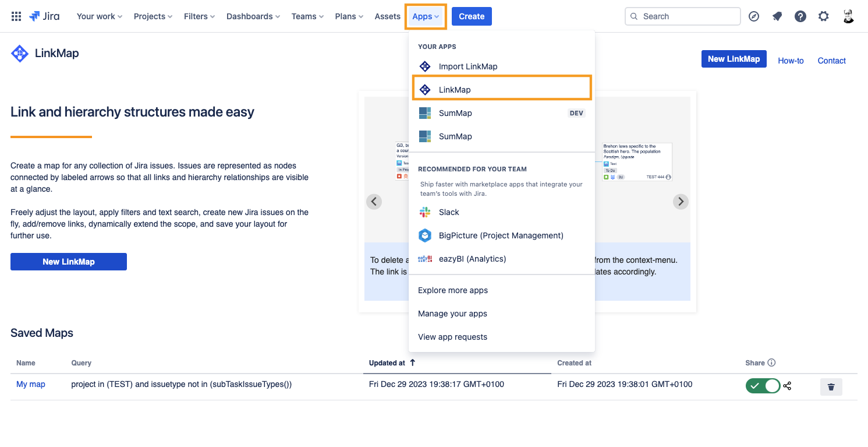
Task: Select the SumMap entry labeled DEV
Action: click(502, 113)
